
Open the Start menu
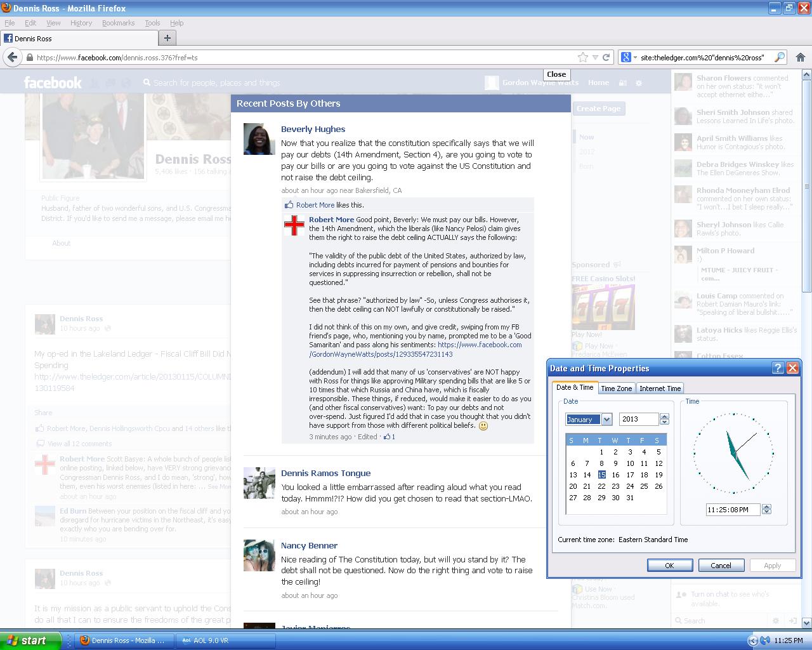point(30,640)
